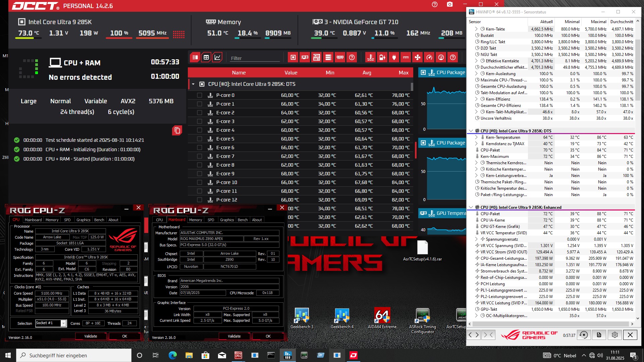Filter sensors by temperature icon
This screenshot has width=644, height=362.
pos(370,57)
